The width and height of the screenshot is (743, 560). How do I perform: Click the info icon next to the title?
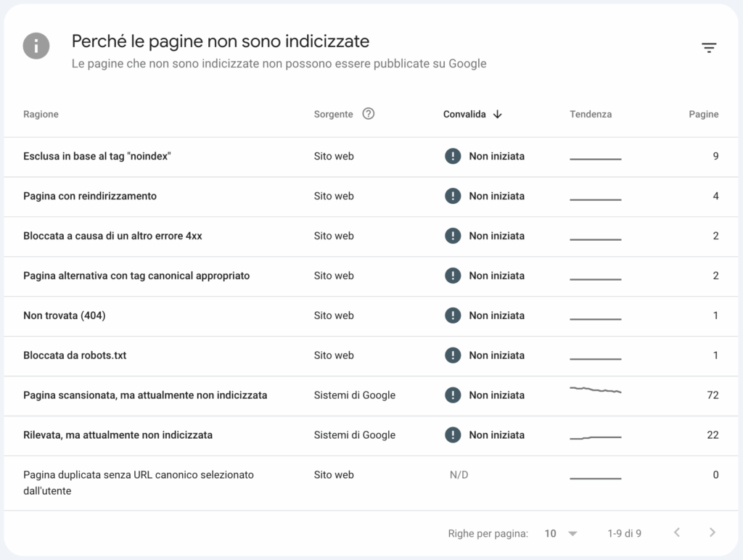pos(36,46)
